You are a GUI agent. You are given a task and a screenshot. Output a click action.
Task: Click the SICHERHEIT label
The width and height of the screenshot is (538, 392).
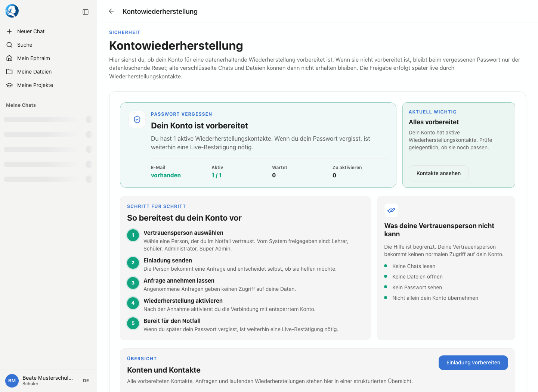point(125,32)
